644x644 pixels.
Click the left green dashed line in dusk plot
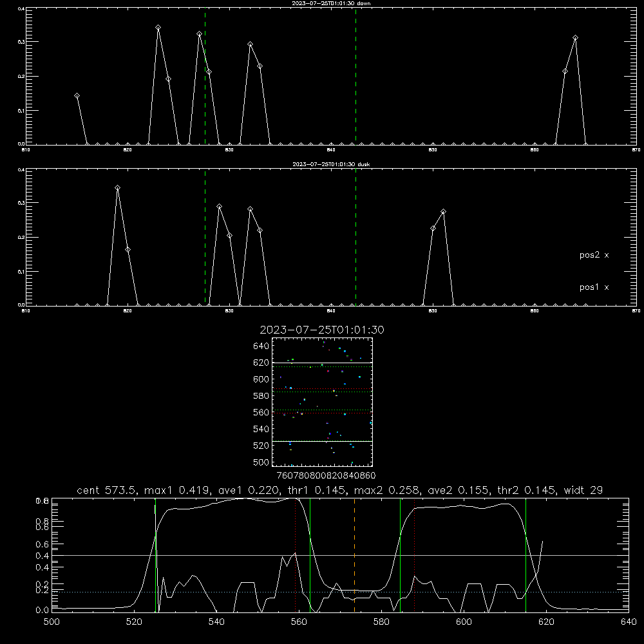point(205,237)
